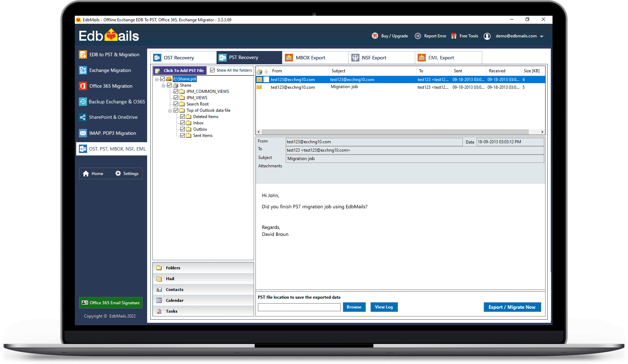This screenshot has width=628, height=364.
Task: Collapse the Shane mailbox node
Action: tap(163, 86)
